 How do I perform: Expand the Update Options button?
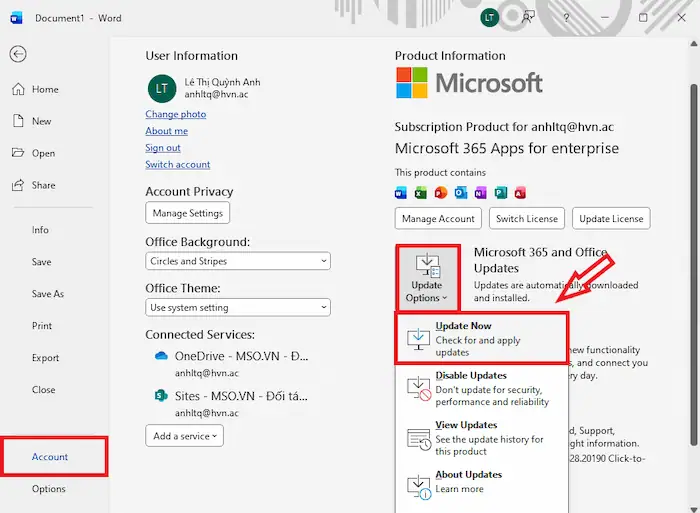point(427,278)
